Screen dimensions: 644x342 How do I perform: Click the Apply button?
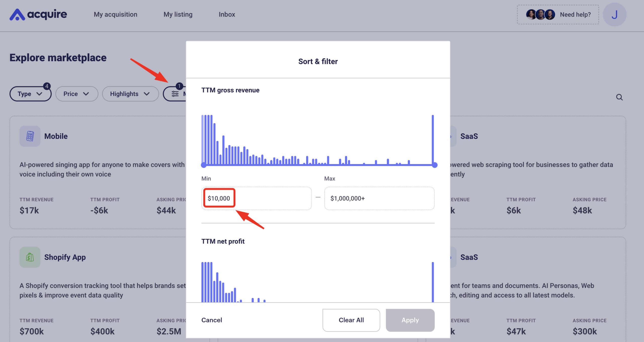pyautogui.click(x=410, y=320)
